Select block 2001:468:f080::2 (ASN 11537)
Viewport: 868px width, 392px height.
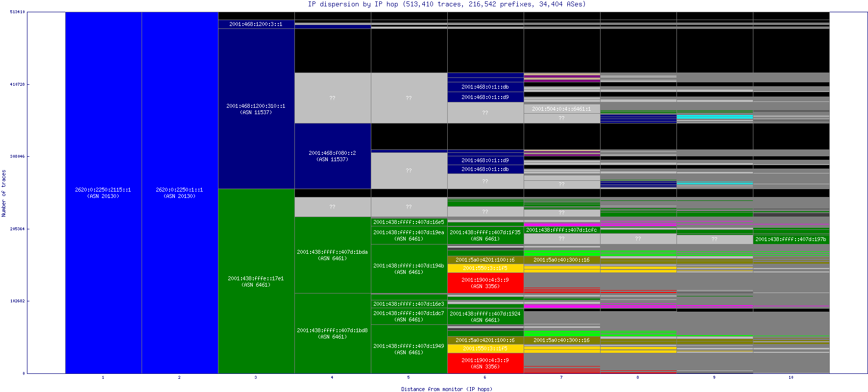pos(333,156)
